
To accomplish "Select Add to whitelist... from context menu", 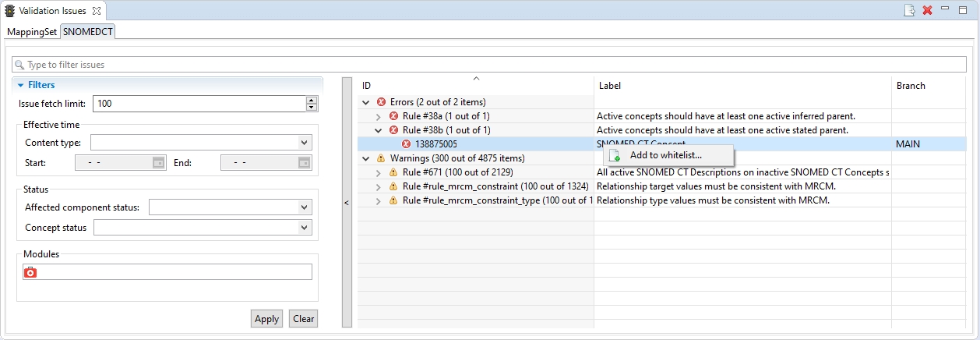I will (x=665, y=155).
